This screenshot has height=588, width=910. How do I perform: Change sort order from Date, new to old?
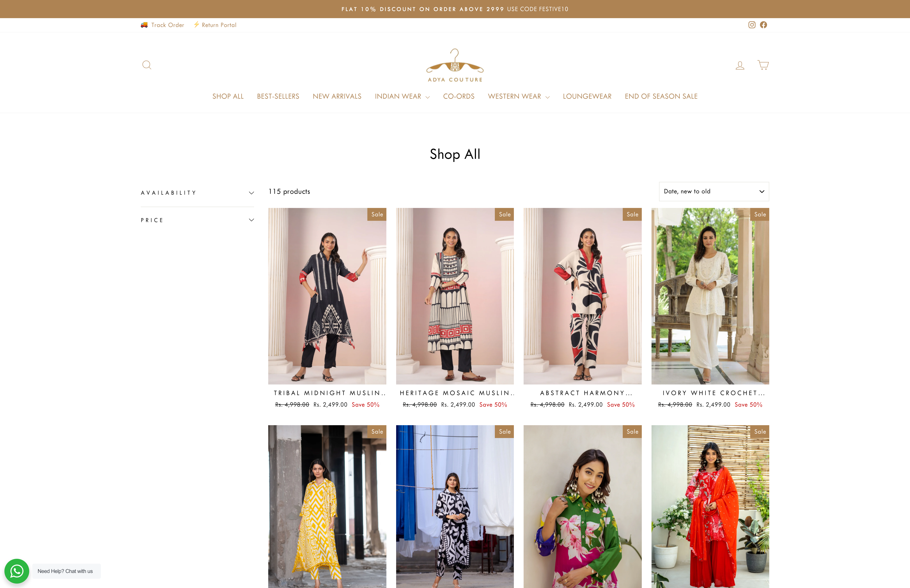pos(713,191)
